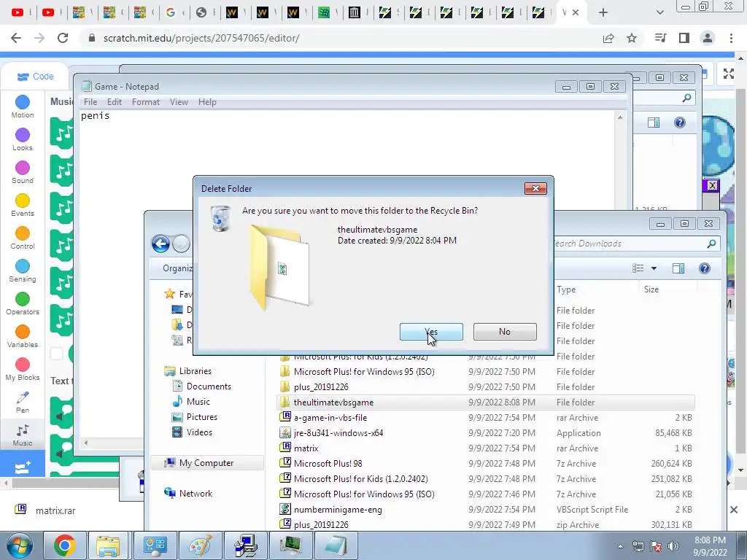Toggle Scratch fullscreen stage mode
The width and height of the screenshot is (747, 560).
pyautogui.click(x=729, y=74)
